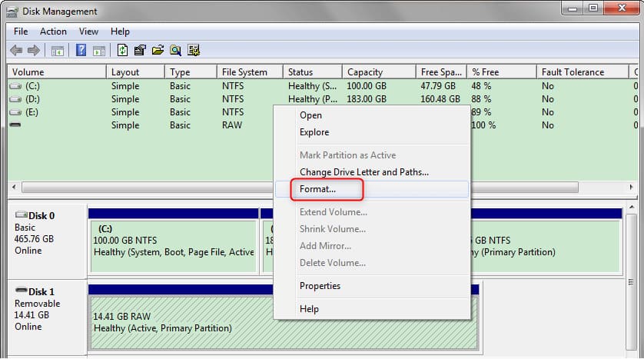
Task: Sort by the File System column header
Action: point(244,72)
